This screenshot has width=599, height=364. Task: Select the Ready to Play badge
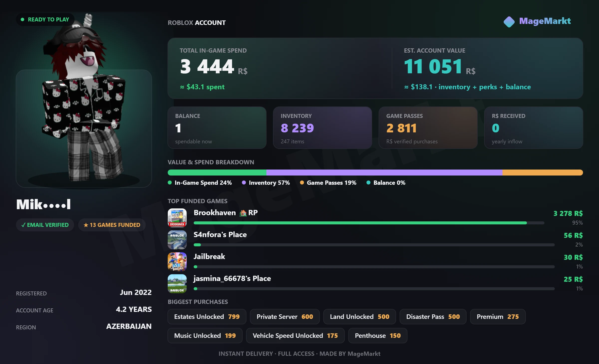[x=45, y=19]
